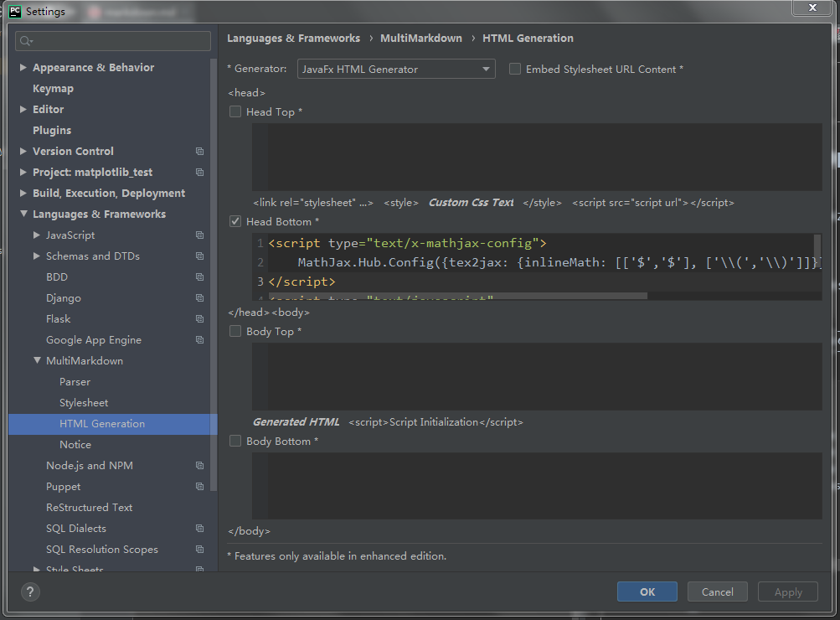840x620 pixels.
Task: Open the Parser settings page
Action: tap(75, 381)
